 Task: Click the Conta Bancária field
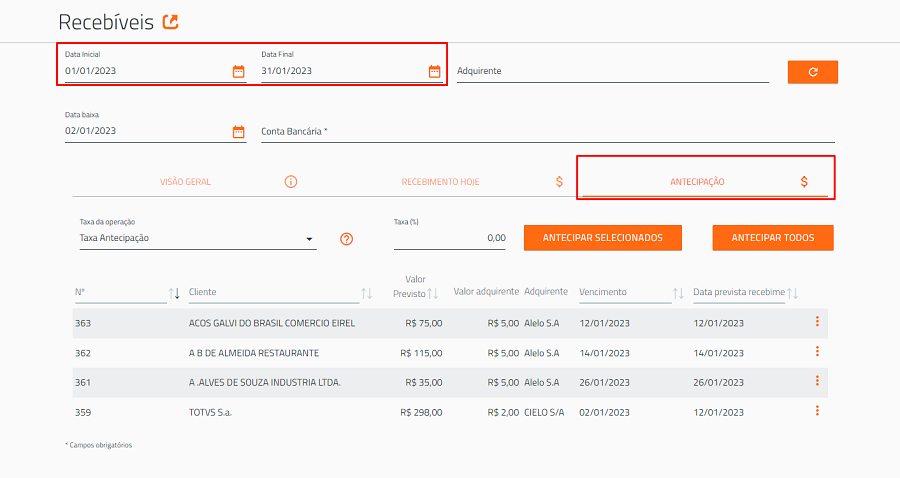548,131
